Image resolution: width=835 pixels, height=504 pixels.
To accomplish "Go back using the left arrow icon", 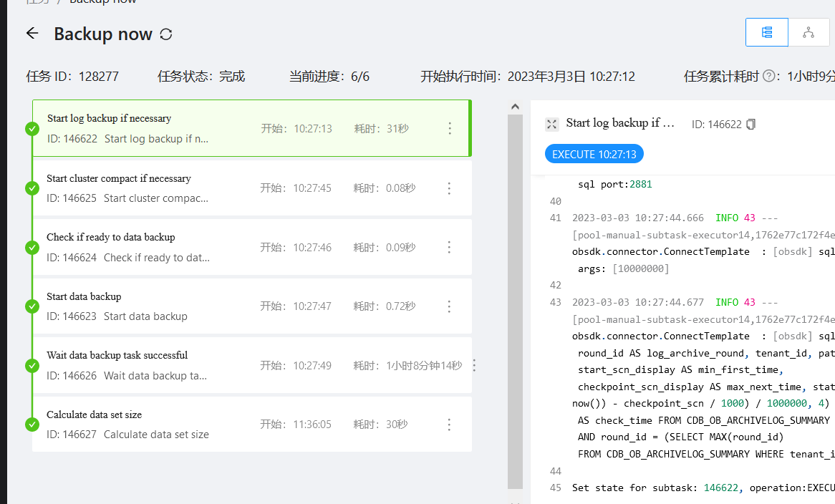I will pyautogui.click(x=32, y=34).
